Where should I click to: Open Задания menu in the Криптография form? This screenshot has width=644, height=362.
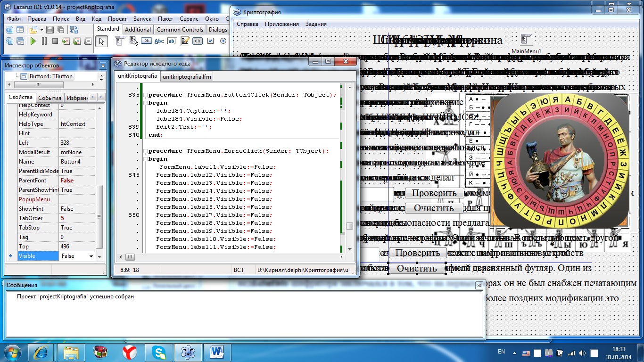tap(316, 24)
